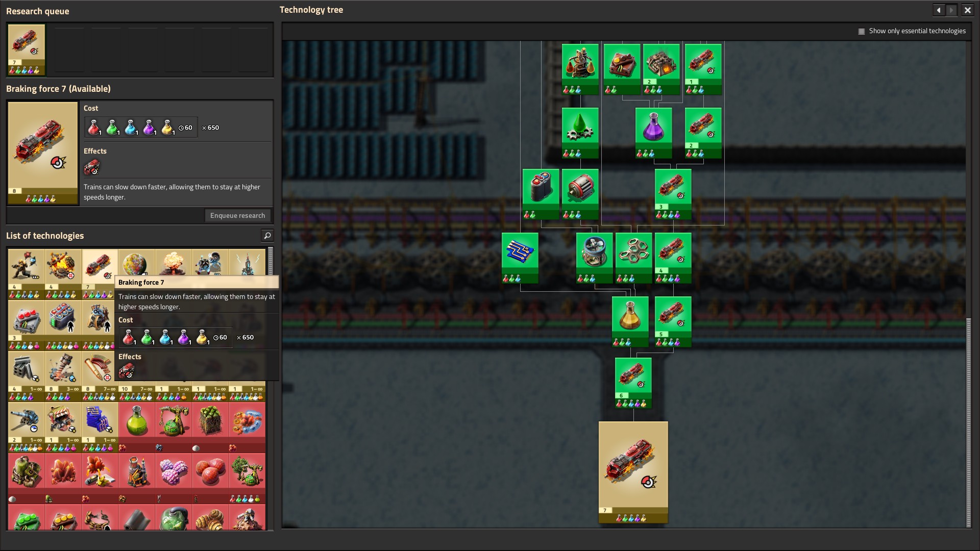This screenshot has width=980, height=551.
Task: Pick the Heating tower technology in list
Action: 137,478
